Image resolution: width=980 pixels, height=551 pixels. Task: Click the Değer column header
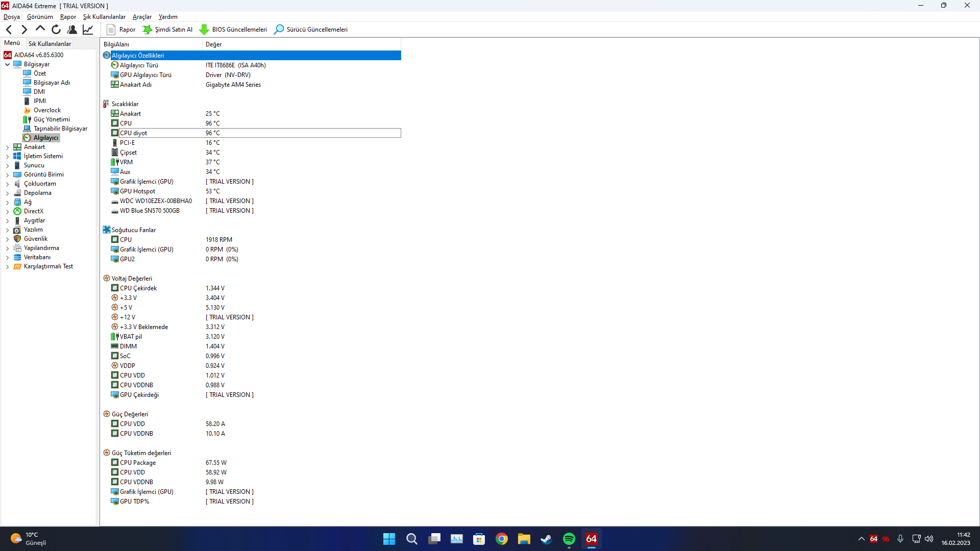pos(302,44)
